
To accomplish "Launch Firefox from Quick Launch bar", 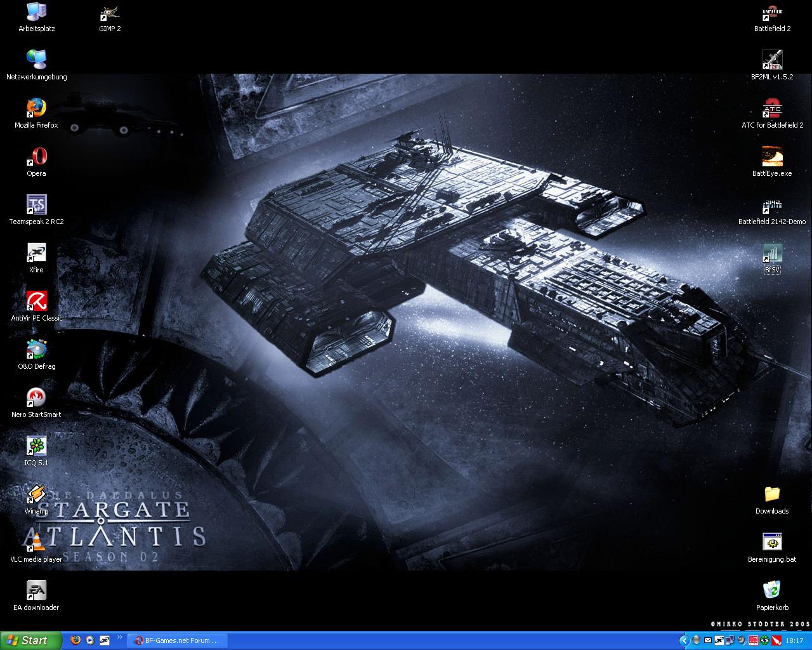I will [x=75, y=640].
